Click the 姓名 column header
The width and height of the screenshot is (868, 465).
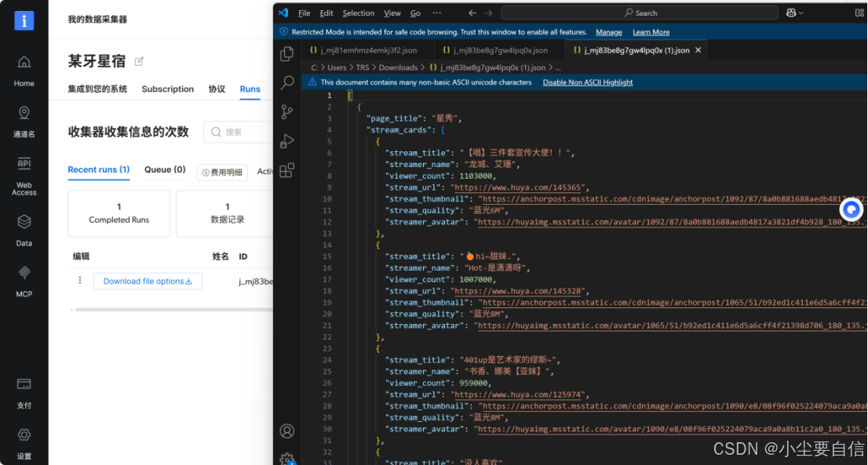221,256
